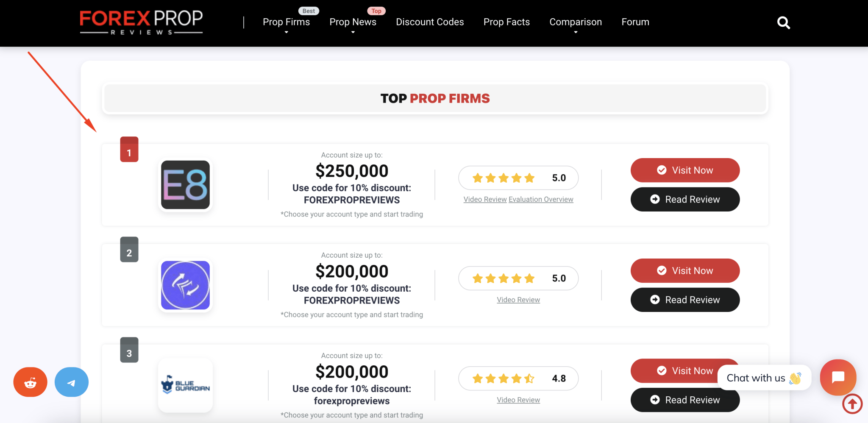Open Prop Facts from navigation

[x=506, y=22]
